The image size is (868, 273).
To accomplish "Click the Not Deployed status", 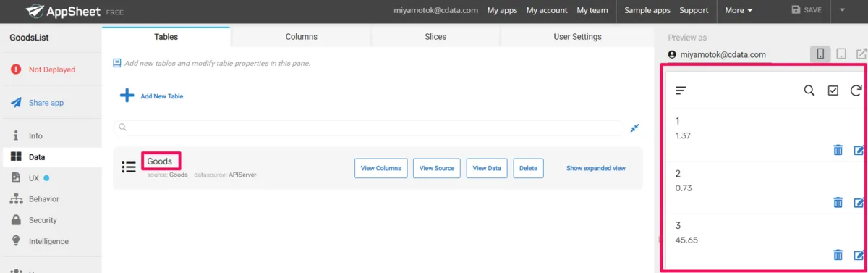I will [x=51, y=70].
